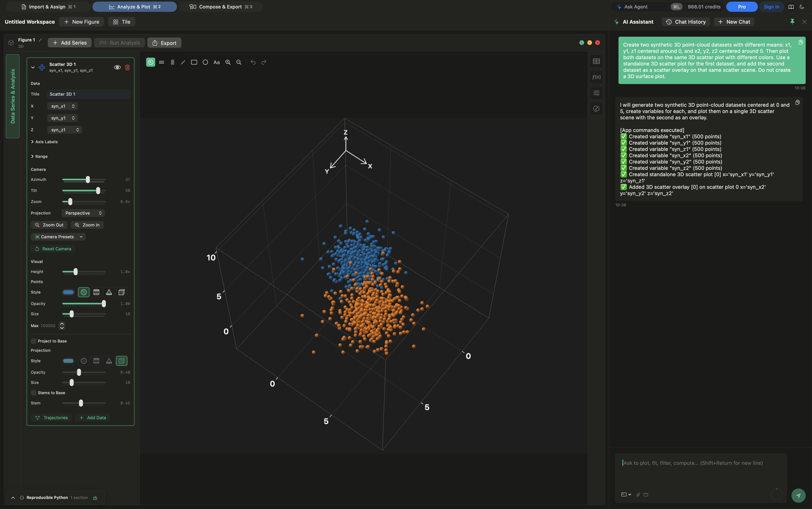This screenshot has width=812, height=509.
Task: Click the Tile button
Action: tap(122, 22)
